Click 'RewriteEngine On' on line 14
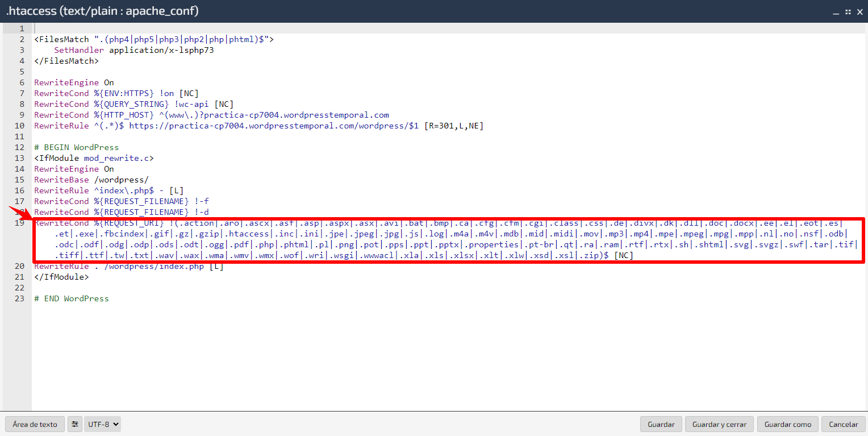This screenshot has width=868, height=436. [74, 169]
